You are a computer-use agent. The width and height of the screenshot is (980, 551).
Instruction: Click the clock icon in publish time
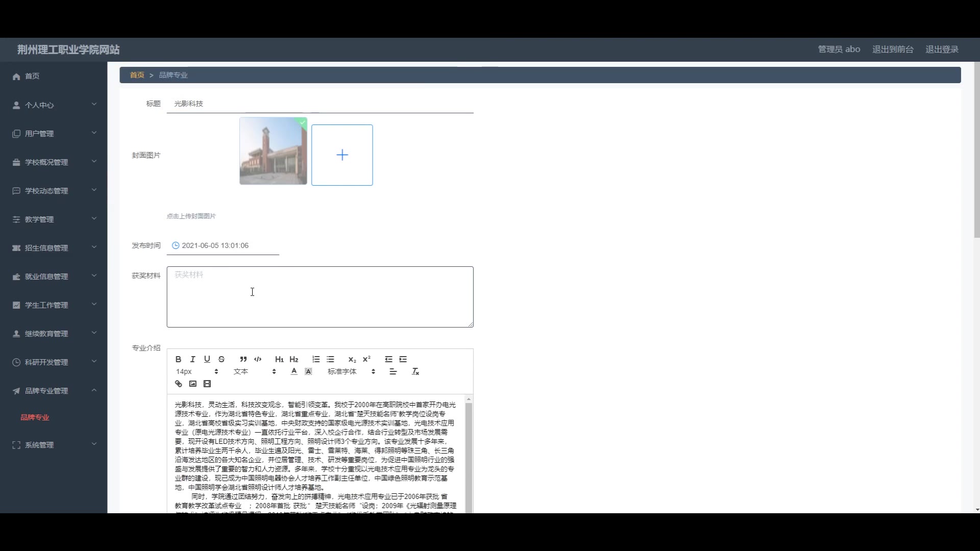(176, 245)
